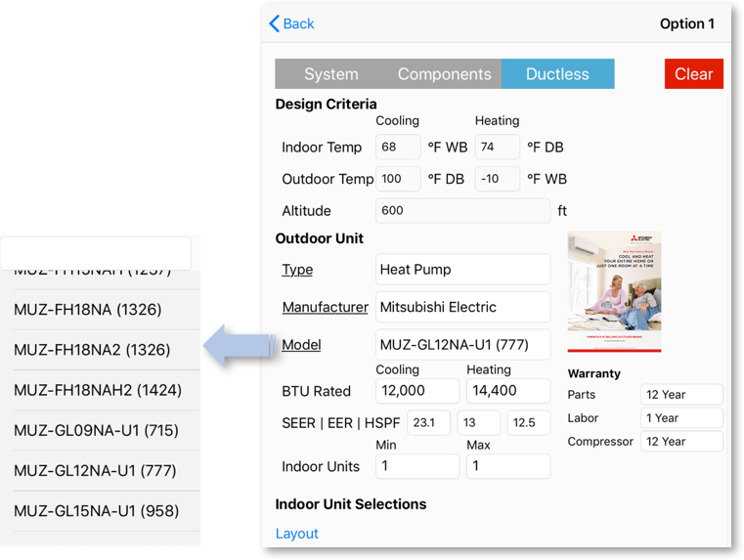Select MUZ-FH18NA (1326) in list

pyautogui.click(x=100, y=310)
